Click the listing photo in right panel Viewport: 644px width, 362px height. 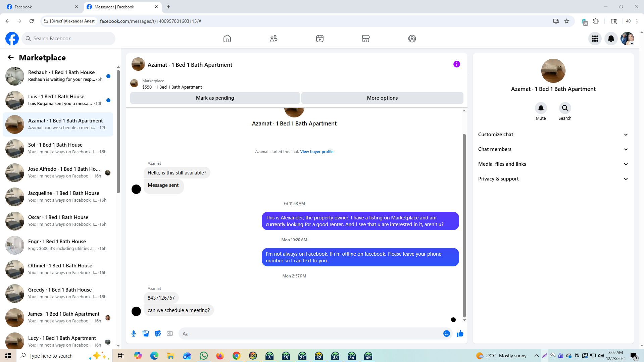point(553,71)
